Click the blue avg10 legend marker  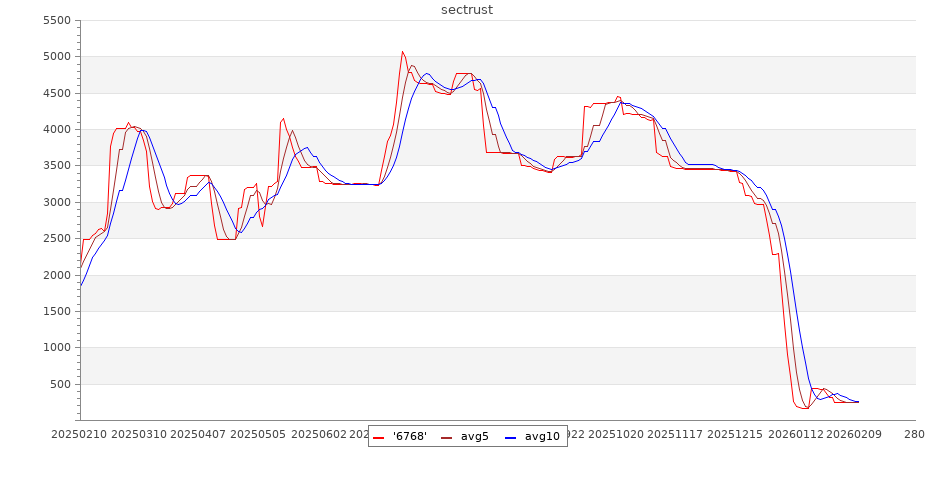[512, 436]
